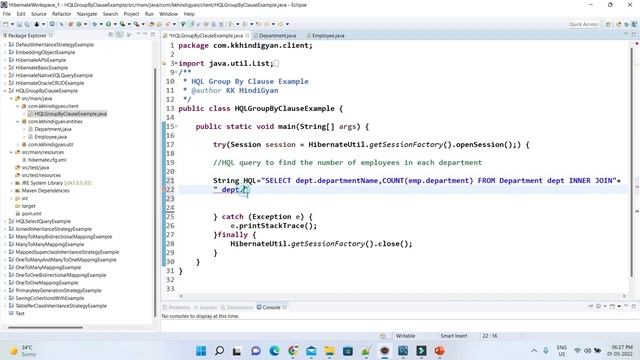Open the New file dropdown arrow

11,24
